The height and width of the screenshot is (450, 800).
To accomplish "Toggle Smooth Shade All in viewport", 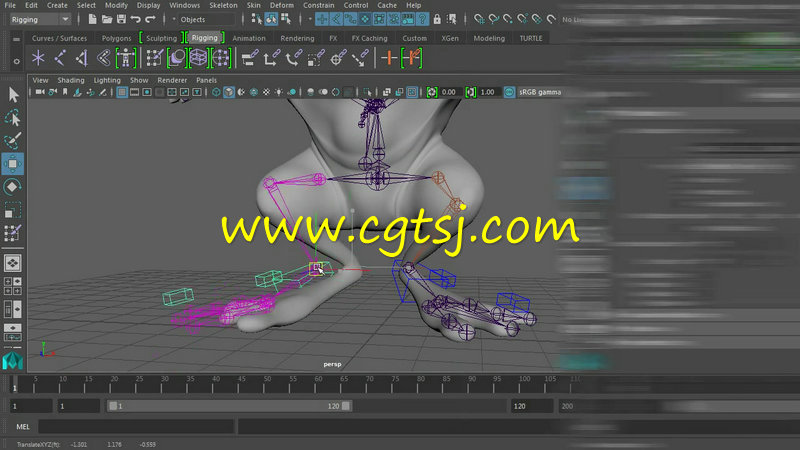I will pyautogui.click(x=229, y=92).
